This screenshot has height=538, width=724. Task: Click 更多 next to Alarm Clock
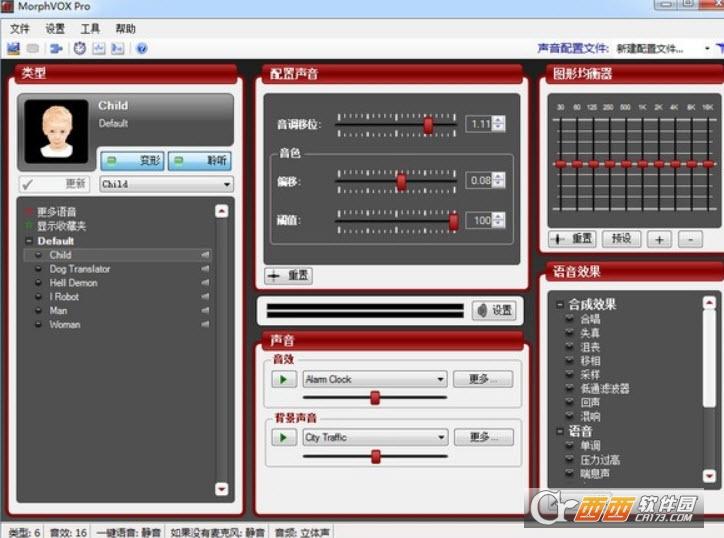(x=483, y=379)
